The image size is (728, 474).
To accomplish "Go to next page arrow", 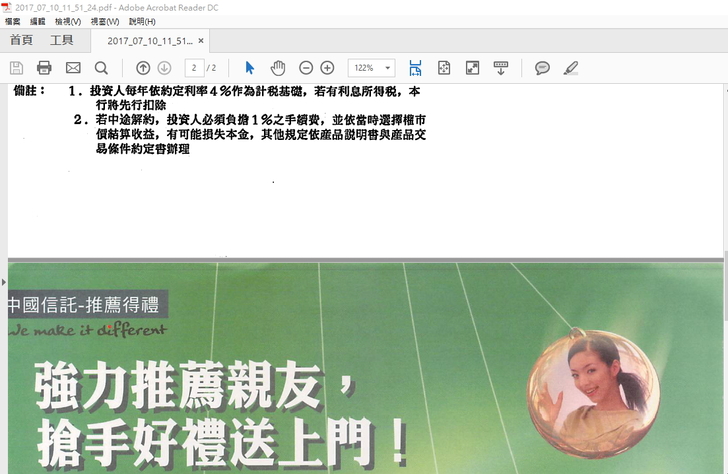I will click(x=164, y=68).
